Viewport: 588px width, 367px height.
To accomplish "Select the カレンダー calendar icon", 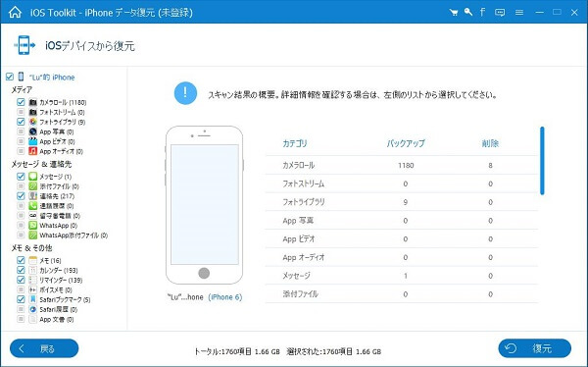I will pyautogui.click(x=33, y=270).
